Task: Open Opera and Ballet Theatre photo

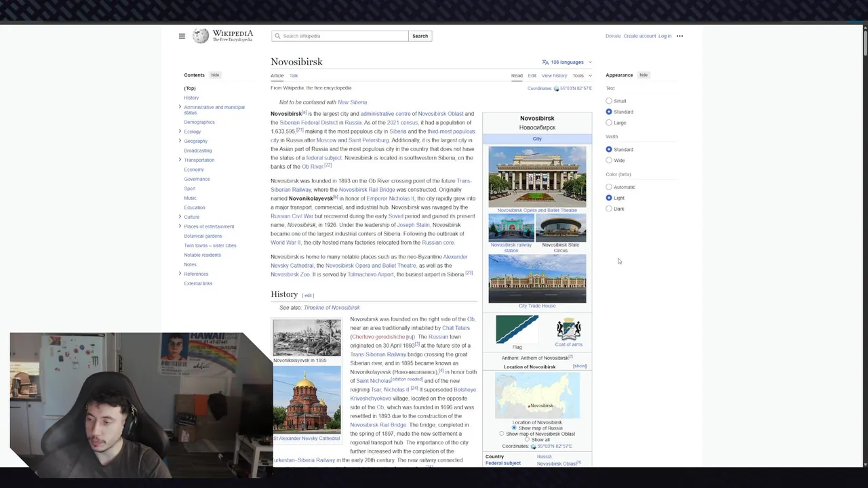Action: [x=537, y=176]
